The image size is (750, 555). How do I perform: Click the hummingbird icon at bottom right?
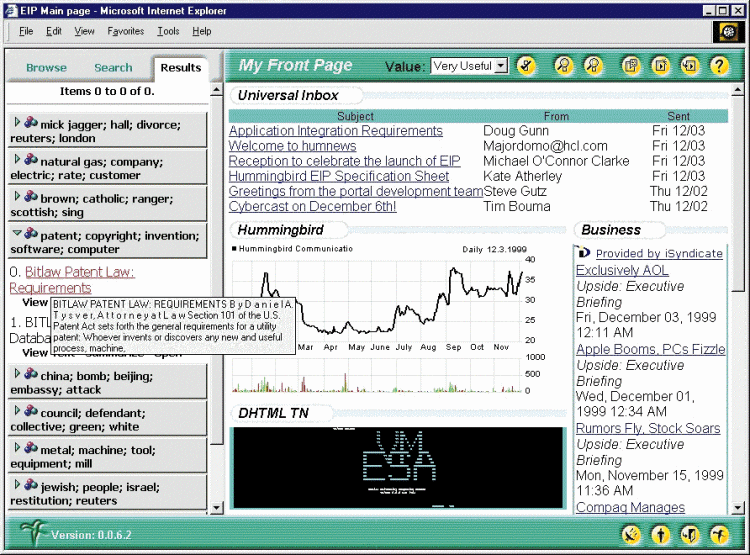tap(719, 534)
